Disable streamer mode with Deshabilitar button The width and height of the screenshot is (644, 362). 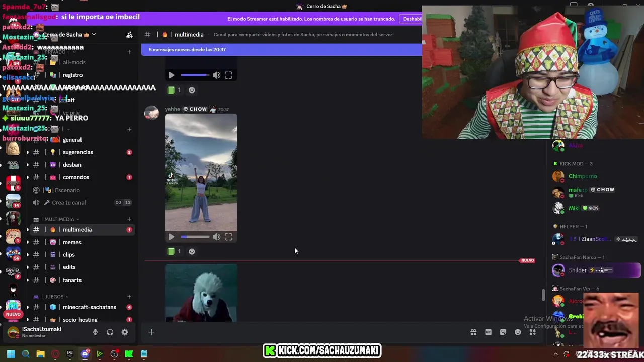pos(412,19)
